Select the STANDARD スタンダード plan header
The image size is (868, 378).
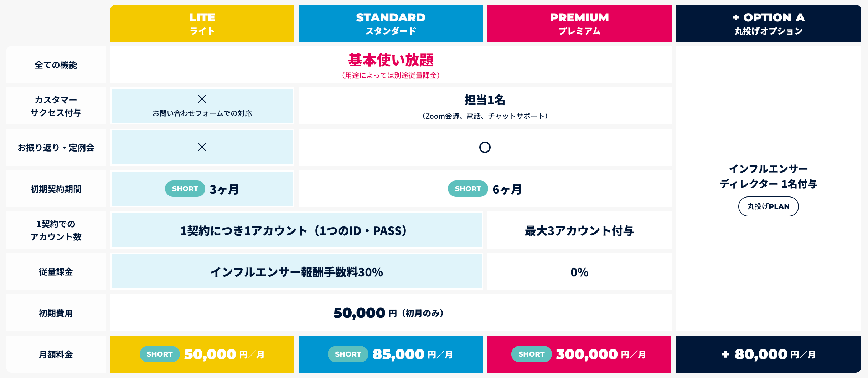tap(391, 23)
